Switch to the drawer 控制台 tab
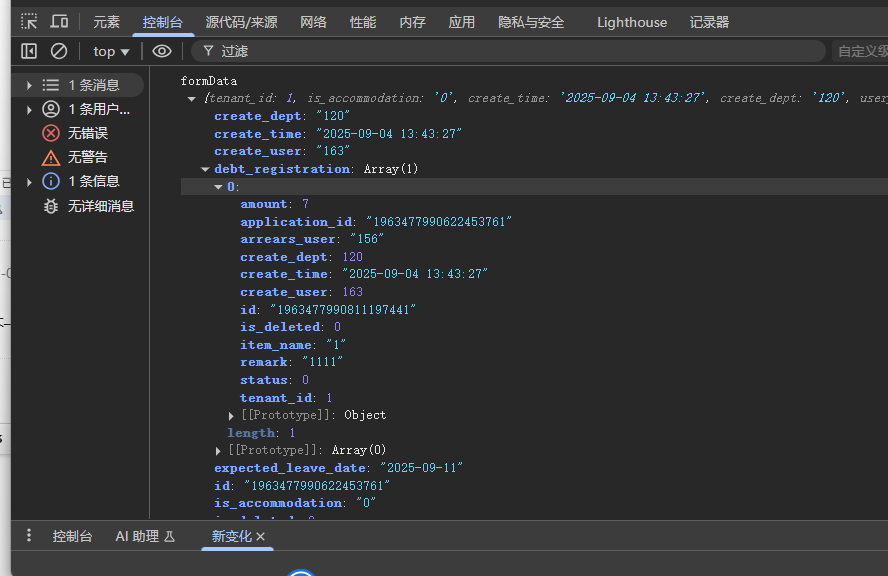The height and width of the screenshot is (576, 888). tap(72, 536)
